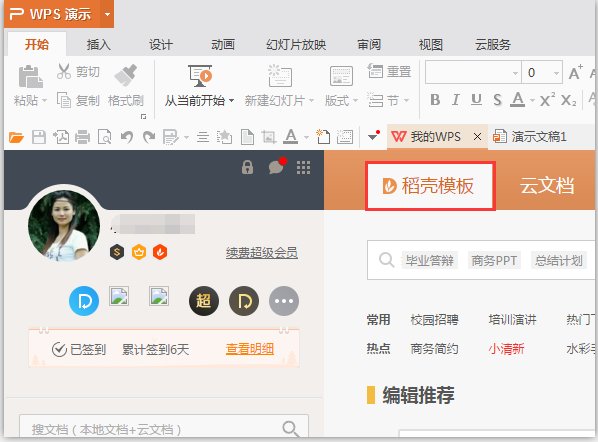Click the increase font size A+ icon

coord(575,72)
